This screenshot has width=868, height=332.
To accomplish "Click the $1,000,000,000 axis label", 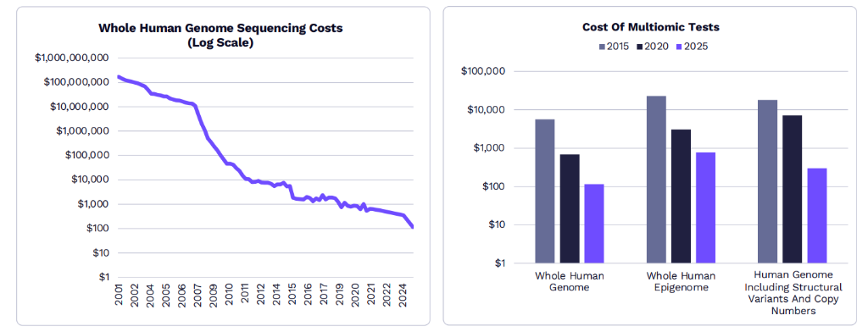I will tap(71, 58).
